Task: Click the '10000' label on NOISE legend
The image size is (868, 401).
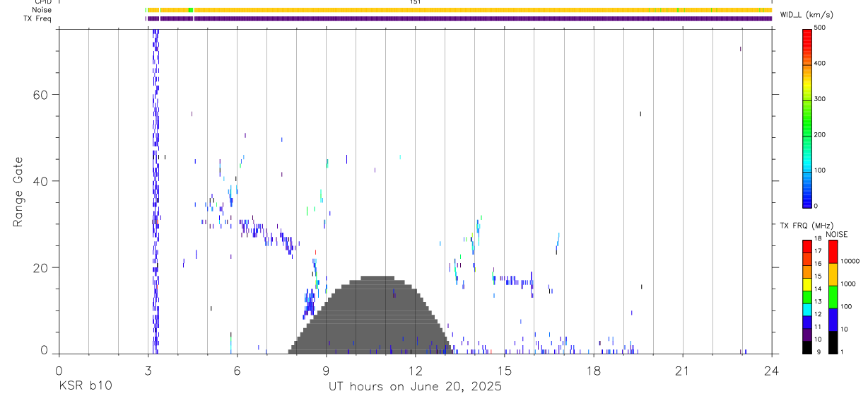Action: [x=850, y=261]
